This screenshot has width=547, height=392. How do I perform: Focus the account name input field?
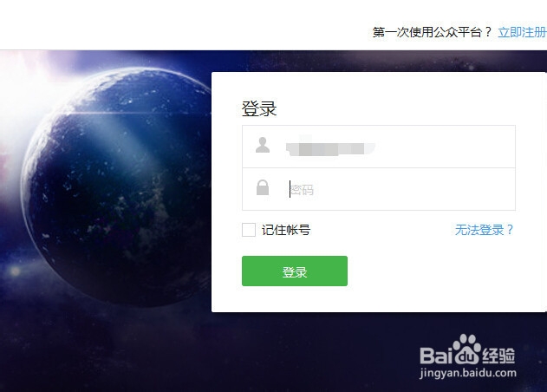coord(379,147)
